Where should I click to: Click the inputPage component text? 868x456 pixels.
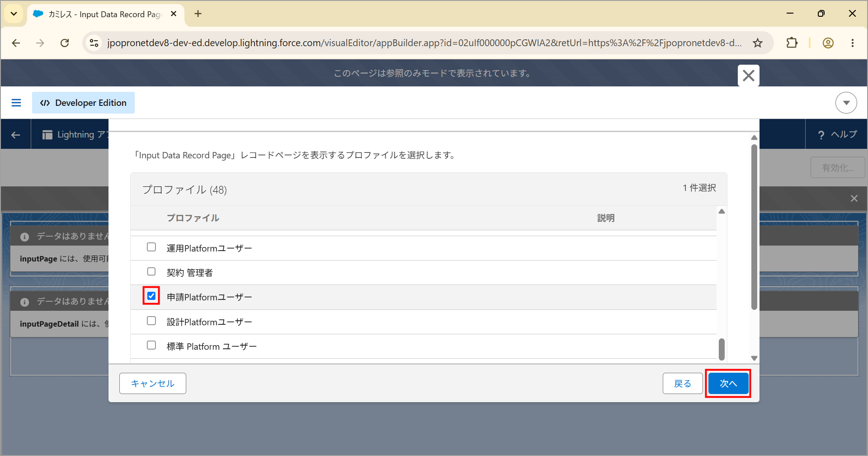[64, 259]
